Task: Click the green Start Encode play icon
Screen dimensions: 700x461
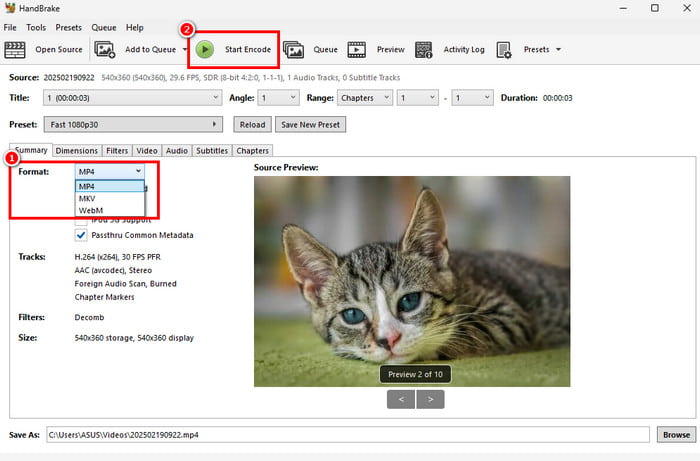Action: click(x=205, y=49)
